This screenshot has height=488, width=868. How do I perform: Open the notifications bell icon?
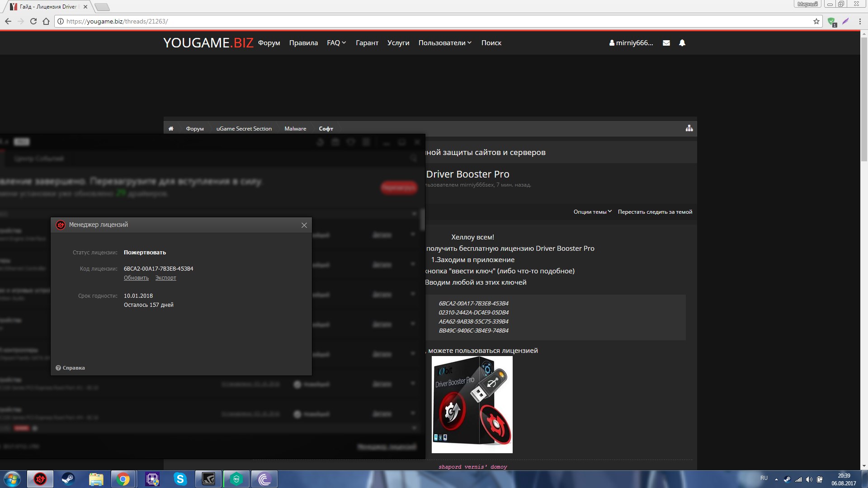tap(682, 43)
